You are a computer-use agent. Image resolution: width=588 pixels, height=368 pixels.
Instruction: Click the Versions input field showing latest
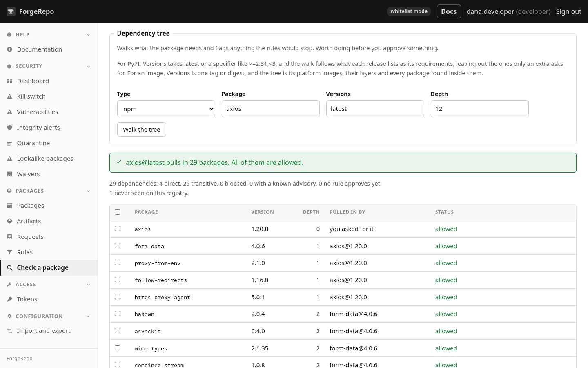pyautogui.click(x=375, y=109)
